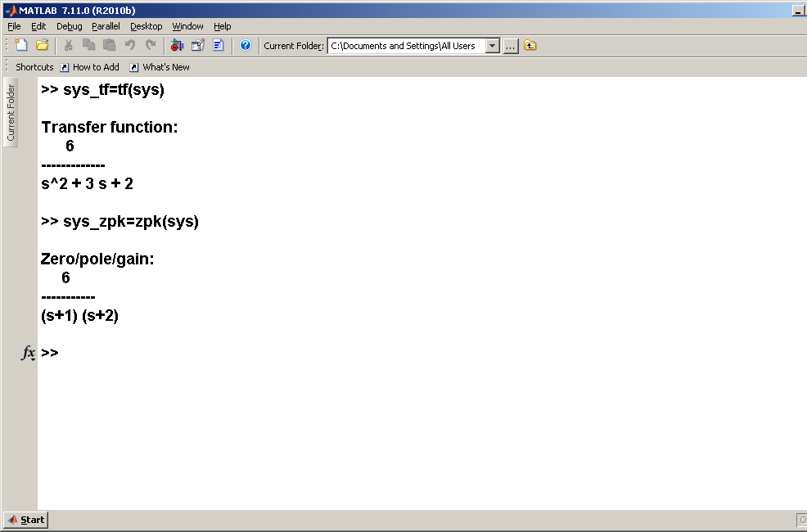Viewport: 807px width, 532px height.
Task: Click the 'Zero/pole/gain:' output text
Action: [97, 259]
